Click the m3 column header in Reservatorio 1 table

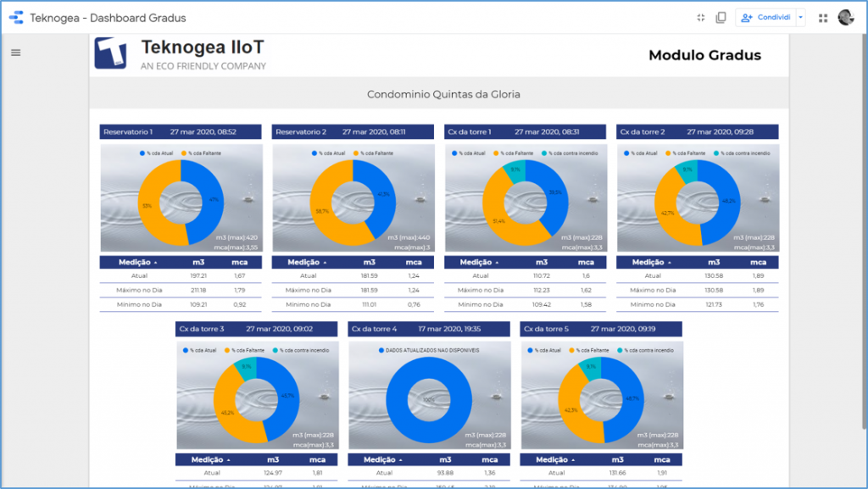tap(198, 262)
